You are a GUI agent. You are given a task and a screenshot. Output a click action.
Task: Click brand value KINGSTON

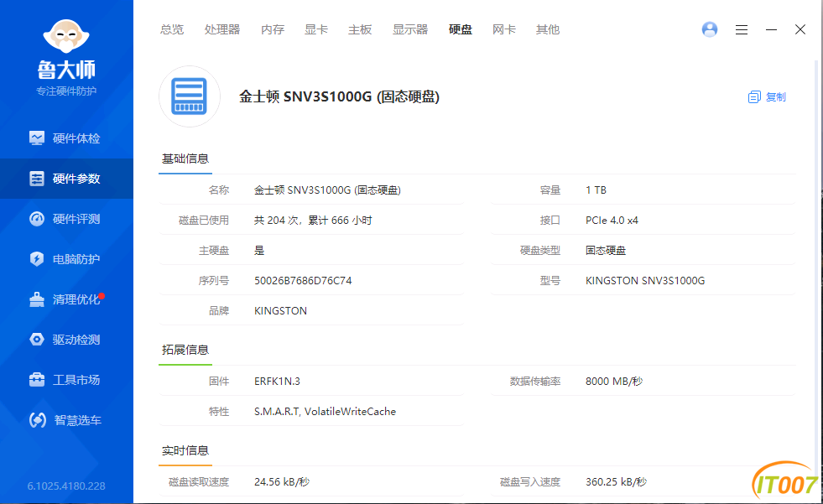pyautogui.click(x=280, y=311)
